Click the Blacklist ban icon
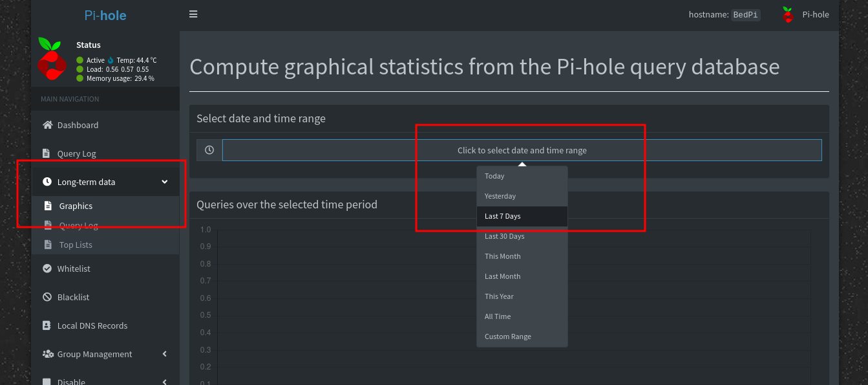The image size is (868, 385). coord(47,297)
